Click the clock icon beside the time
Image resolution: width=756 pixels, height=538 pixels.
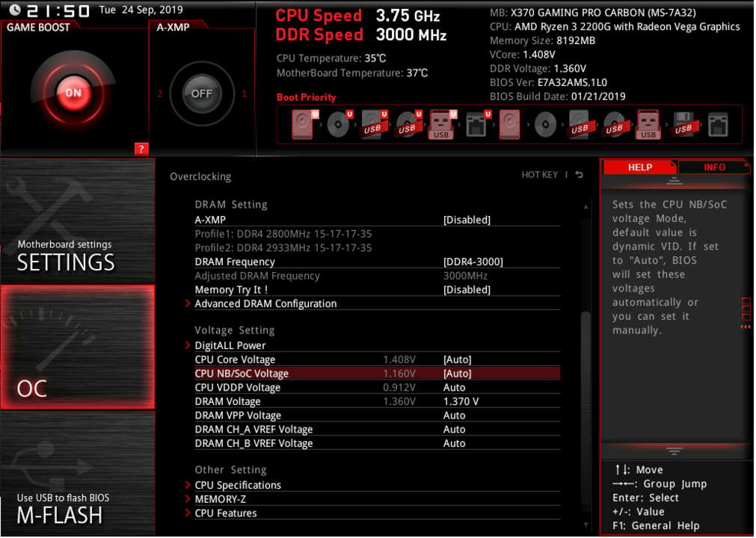(x=15, y=10)
